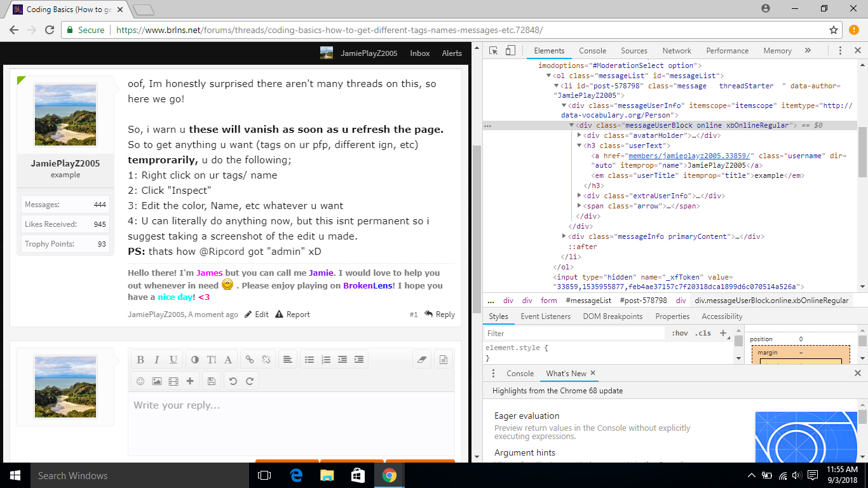Open the Chrome profile icon
This screenshot has width=868, height=488.
click(766, 8)
